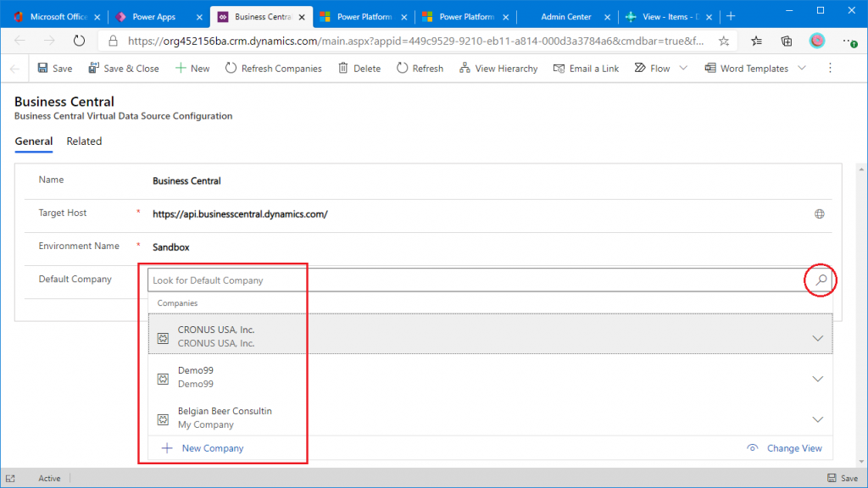Click the address bar URL

415,41
